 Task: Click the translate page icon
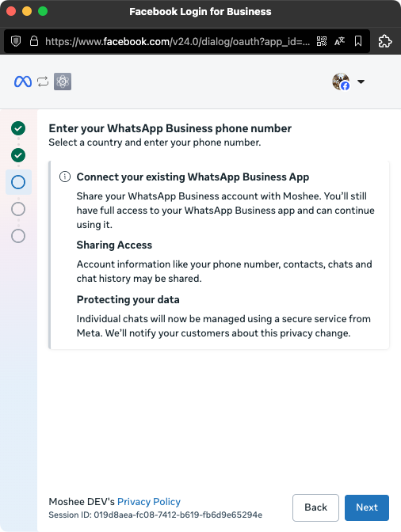339,41
